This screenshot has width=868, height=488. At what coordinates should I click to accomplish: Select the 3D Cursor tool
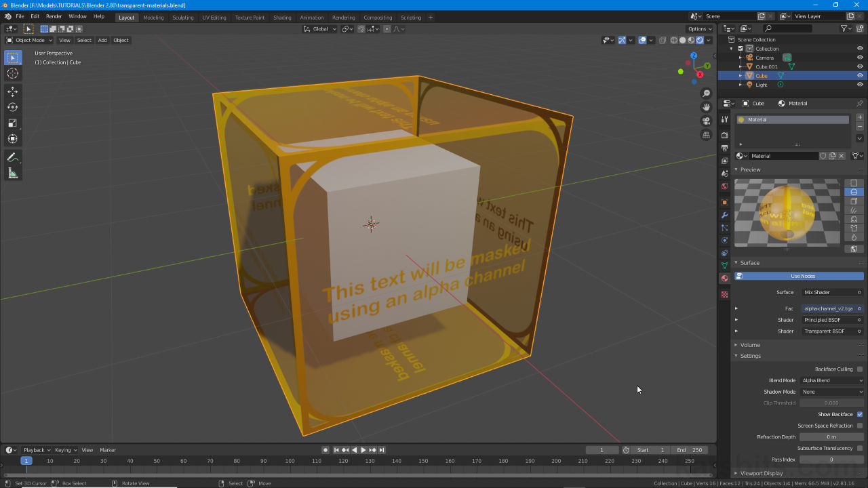(x=12, y=73)
